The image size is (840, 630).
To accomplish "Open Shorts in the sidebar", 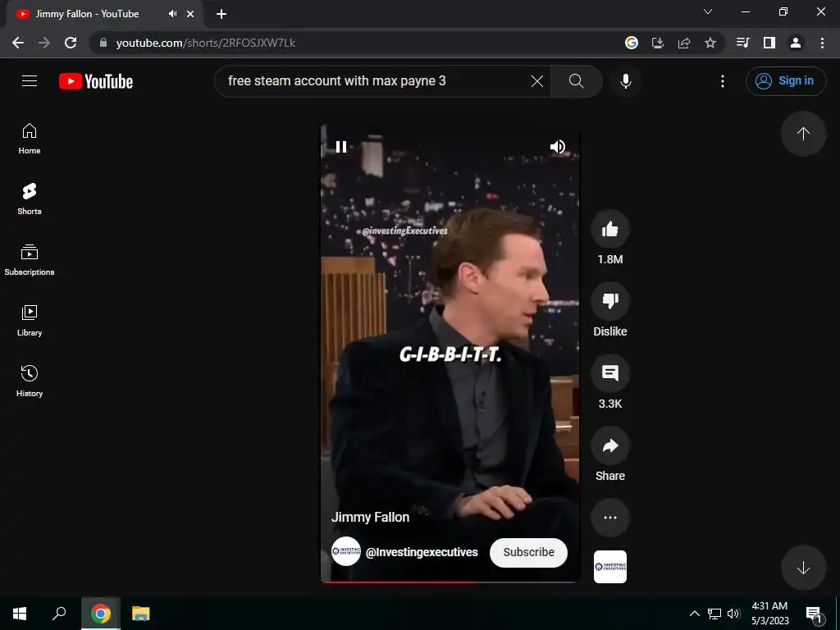I will coord(30,199).
